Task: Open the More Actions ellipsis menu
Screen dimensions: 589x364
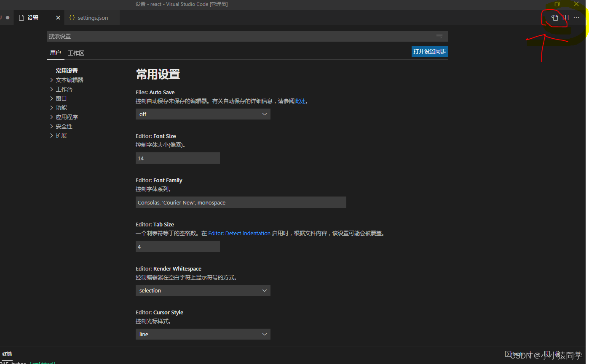Action: [576, 18]
